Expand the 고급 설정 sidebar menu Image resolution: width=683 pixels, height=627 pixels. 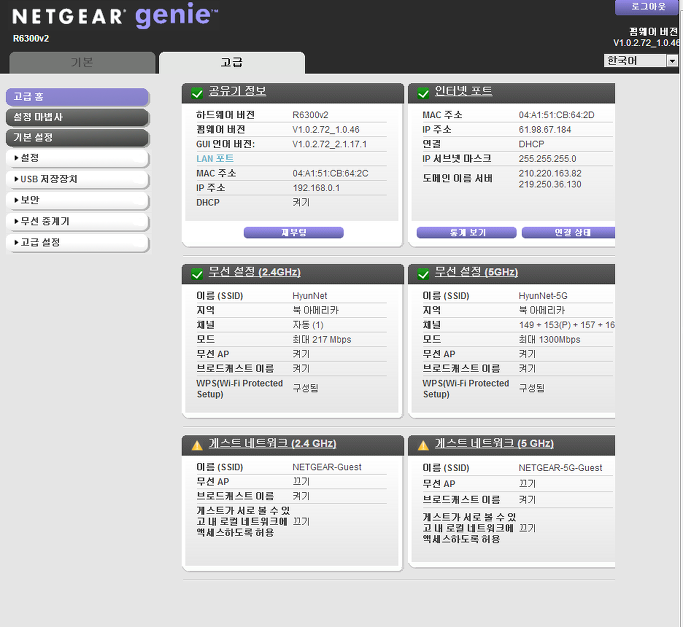(78, 242)
